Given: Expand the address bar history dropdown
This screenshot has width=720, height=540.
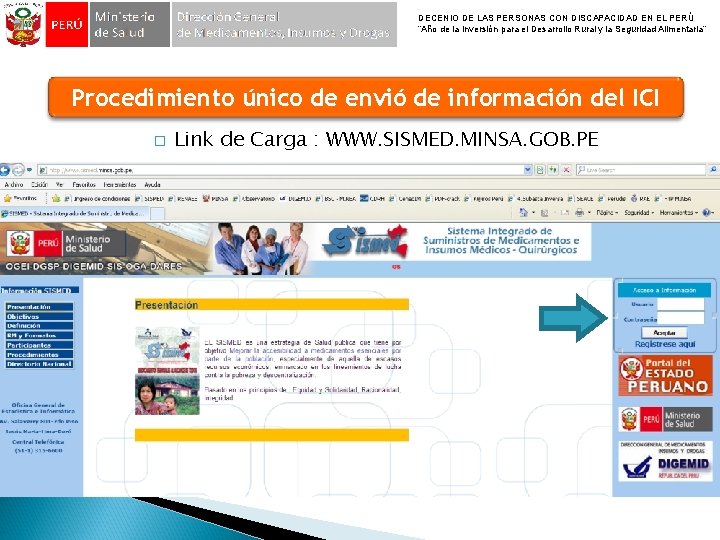Looking at the screenshot, I should tap(528, 170).
